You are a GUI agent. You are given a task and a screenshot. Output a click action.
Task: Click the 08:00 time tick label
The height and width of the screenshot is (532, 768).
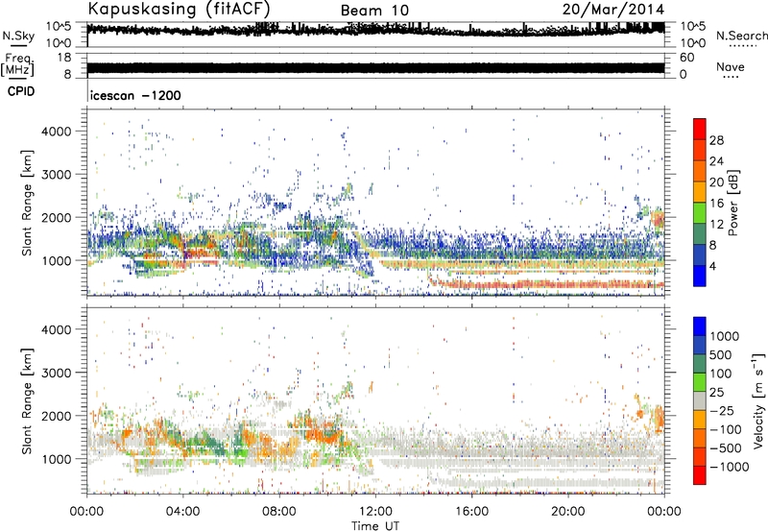[x=279, y=512]
